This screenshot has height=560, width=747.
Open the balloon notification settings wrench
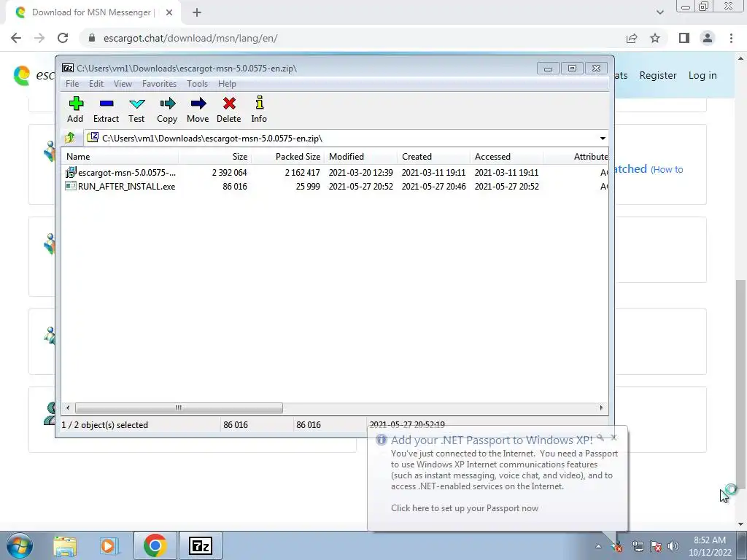tap(601, 437)
